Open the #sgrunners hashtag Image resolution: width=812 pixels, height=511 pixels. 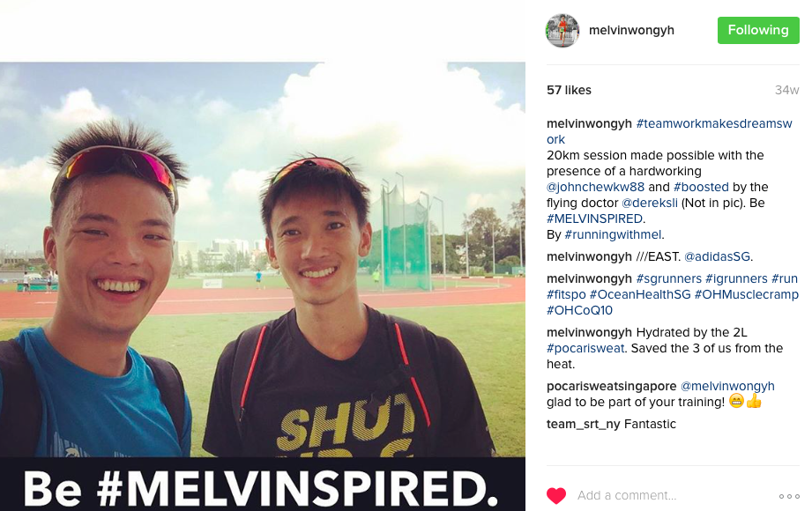tap(668, 278)
